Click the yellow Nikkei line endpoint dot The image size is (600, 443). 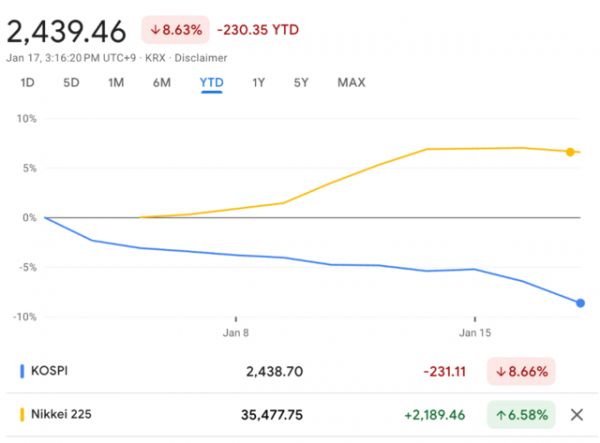pyautogui.click(x=570, y=152)
